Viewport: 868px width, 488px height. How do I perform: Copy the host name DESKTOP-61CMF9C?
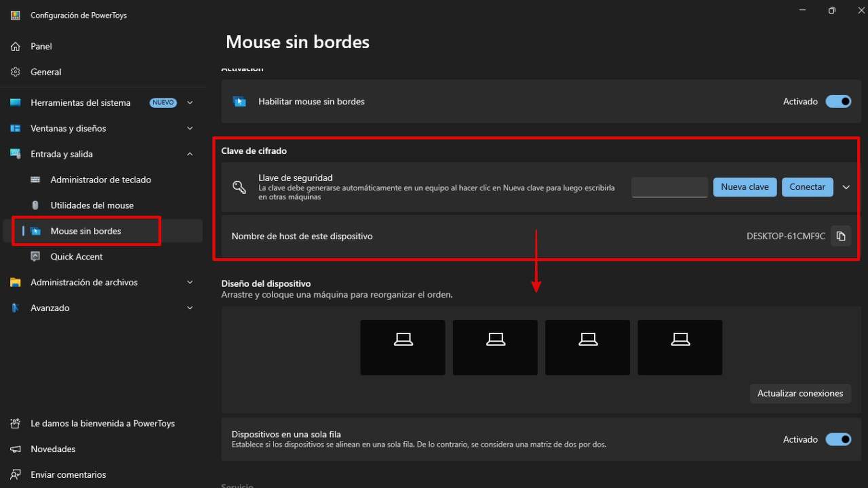[841, 236]
